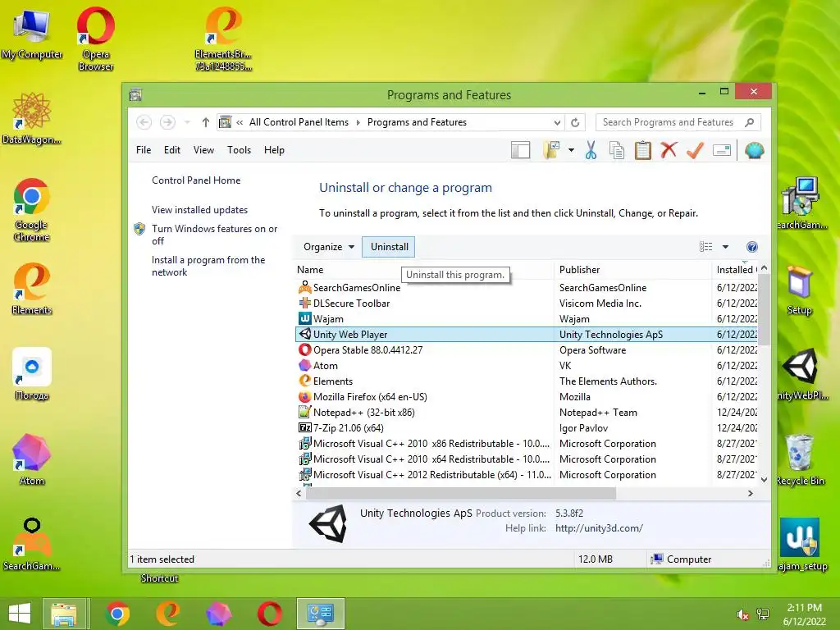Click the Paste clipboard toolbar icon

click(642, 151)
